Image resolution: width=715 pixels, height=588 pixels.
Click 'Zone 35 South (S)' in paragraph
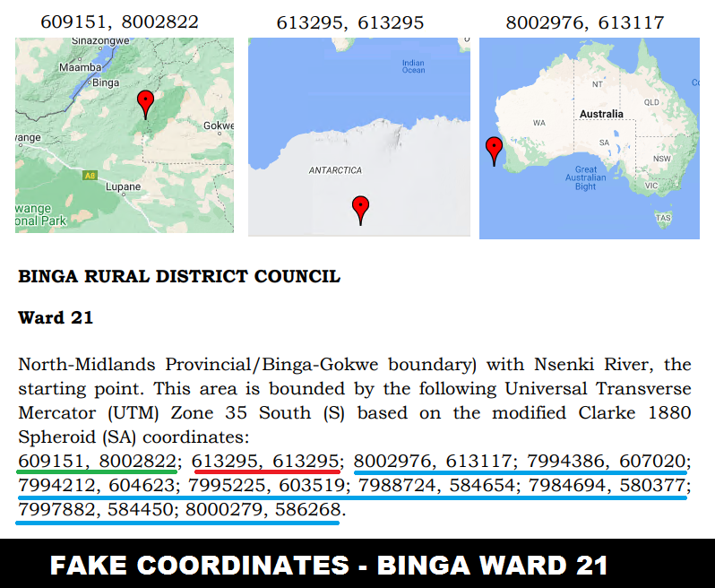[x=258, y=413]
